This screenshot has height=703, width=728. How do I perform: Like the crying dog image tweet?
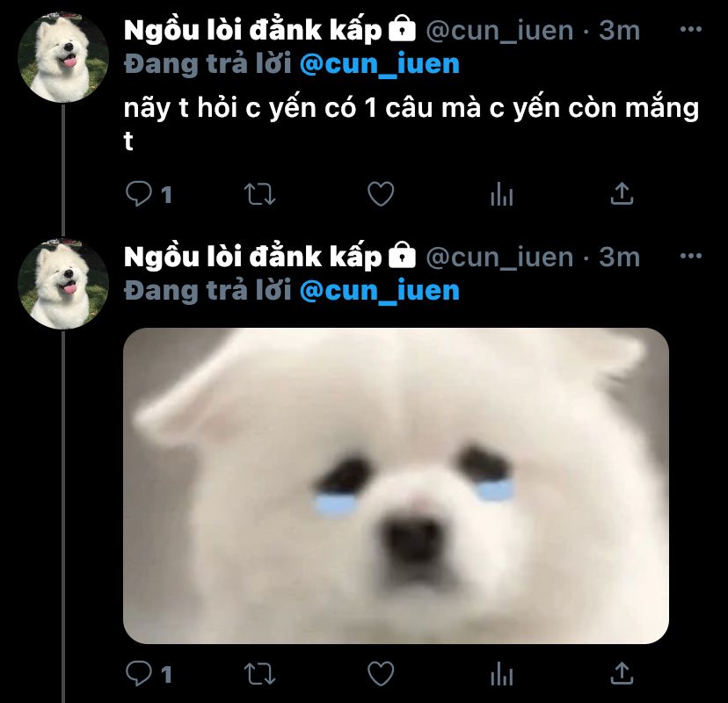point(381,674)
